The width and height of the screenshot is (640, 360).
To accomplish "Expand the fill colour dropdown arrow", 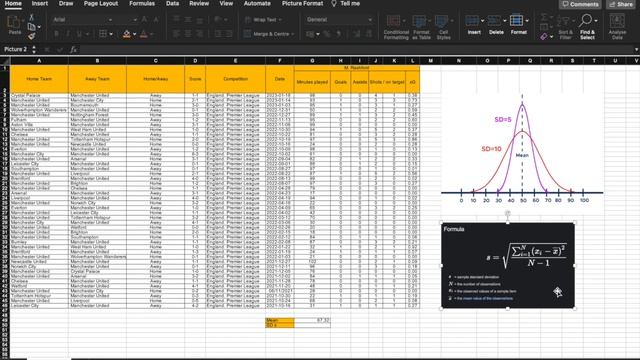I will [134, 34].
